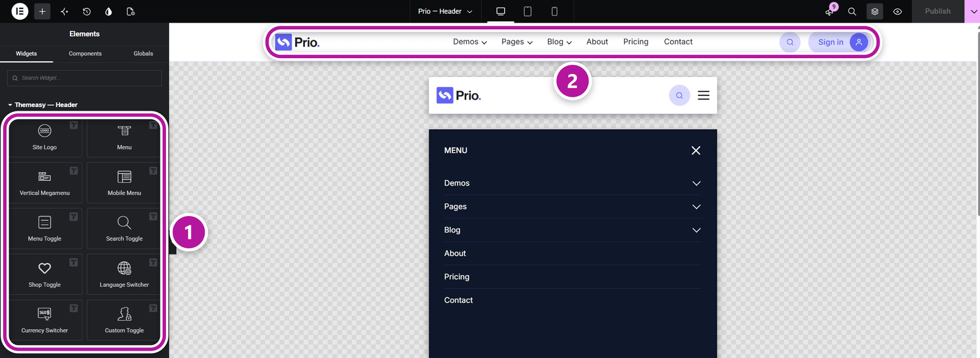
Task: Select the Currency Switcher widget
Action: coord(45,320)
